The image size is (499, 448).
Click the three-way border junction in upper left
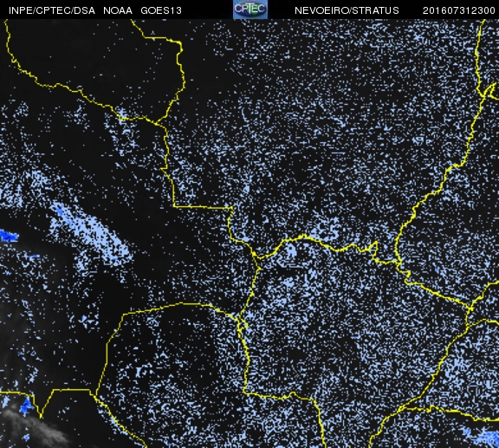pyautogui.click(x=156, y=123)
